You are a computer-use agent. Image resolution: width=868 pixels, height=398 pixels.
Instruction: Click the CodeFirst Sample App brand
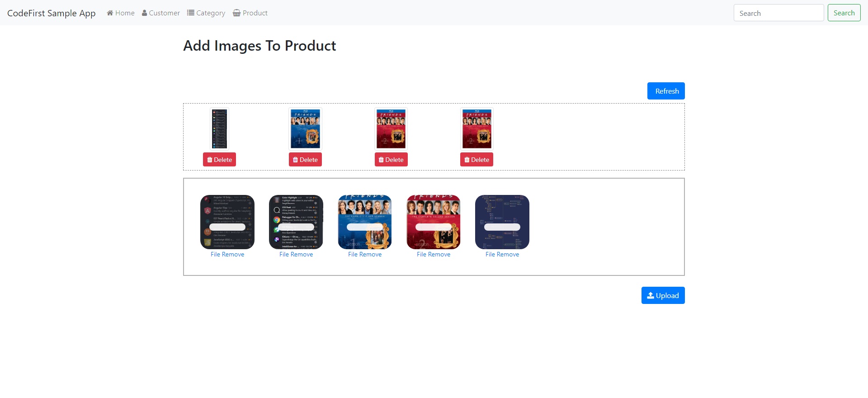point(52,13)
